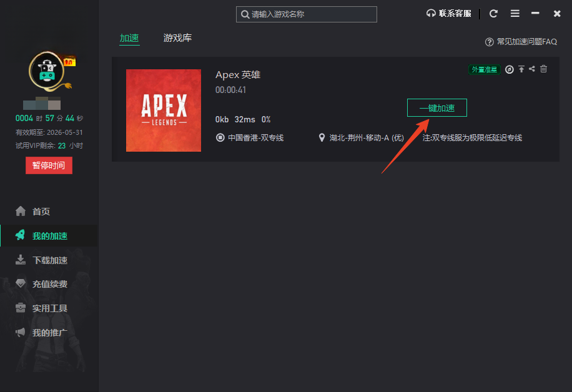Click the diamond icon beside 充值续费
Screen dimensions: 572x392
[x=21, y=283]
